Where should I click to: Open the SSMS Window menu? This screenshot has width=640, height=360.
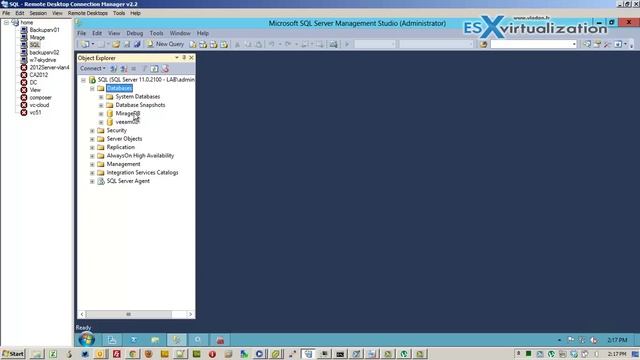click(180, 33)
